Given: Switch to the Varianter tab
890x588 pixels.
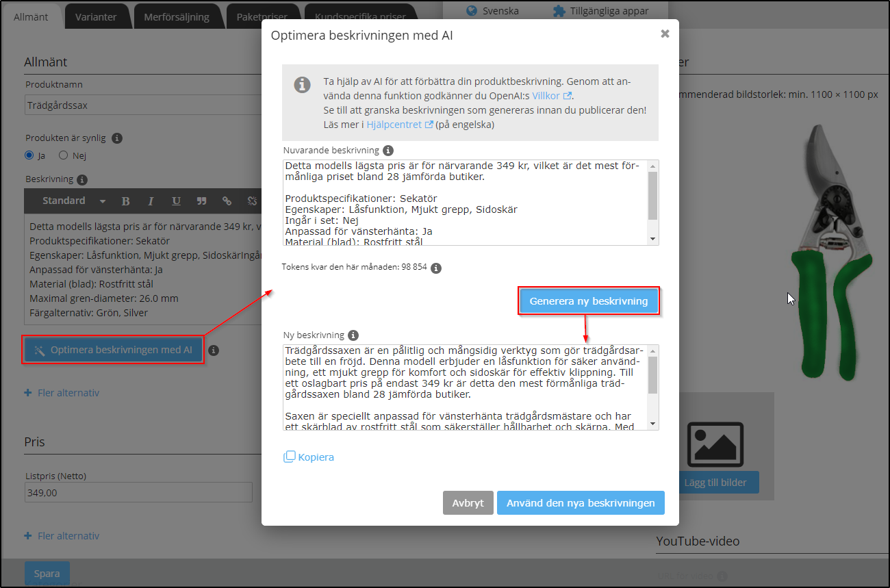Looking at the screenshot, I should (x=97, y=16).
